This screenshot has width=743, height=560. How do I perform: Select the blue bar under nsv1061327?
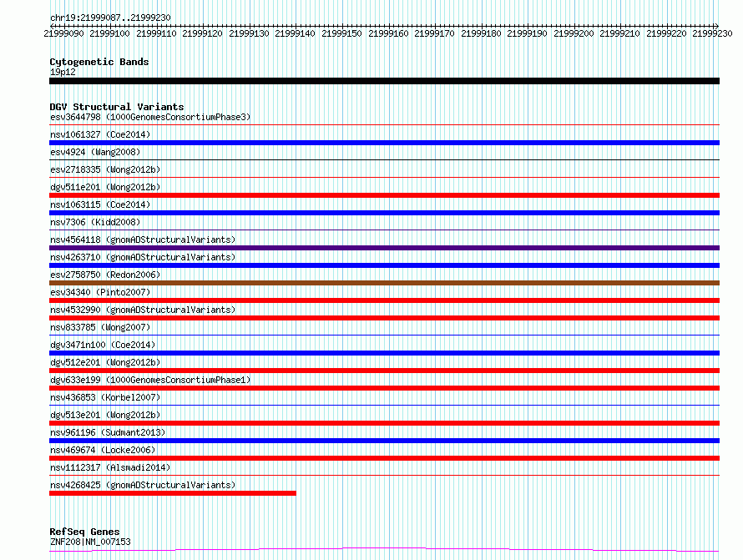(384, 143)
